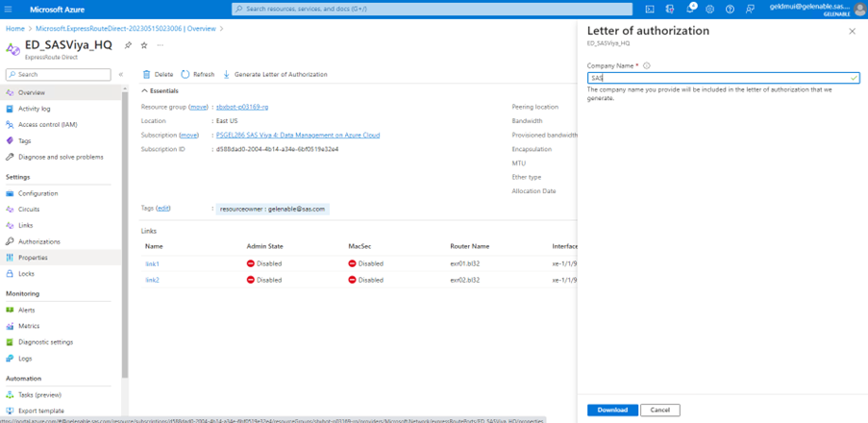Collapse the left menu with the double chevron
The height and width of the screenshot is (423, 868).
[x=121, y=74]
